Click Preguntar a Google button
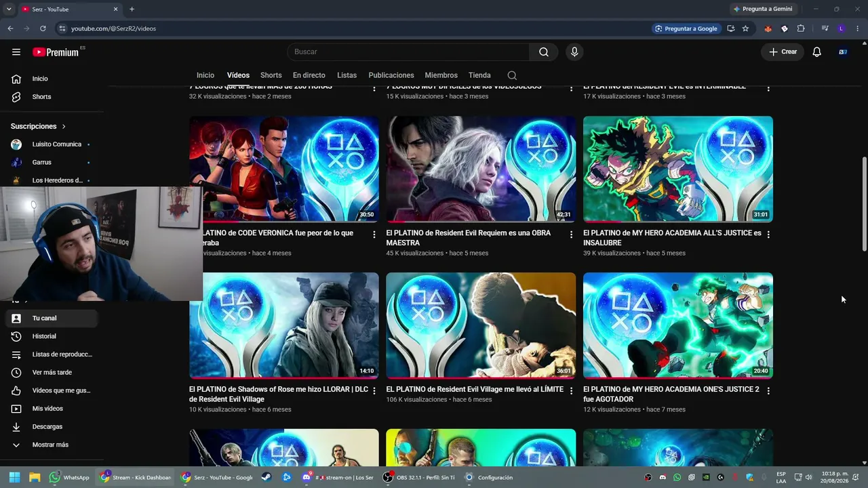The image size is (868, 488). click(x=686, y=28)
